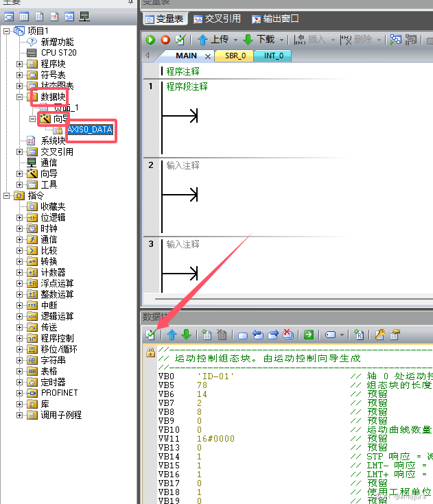Click 上传 upload button

tap(213, 40)
